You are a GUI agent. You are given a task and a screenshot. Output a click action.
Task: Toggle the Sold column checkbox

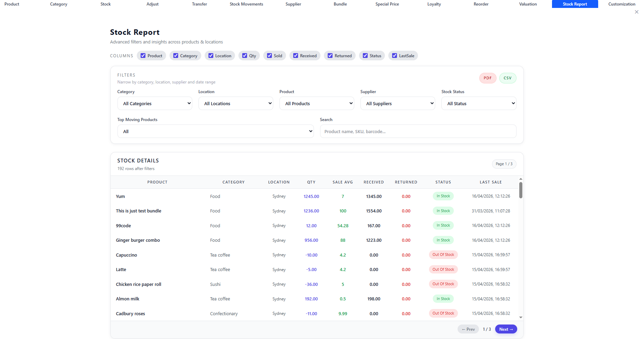[269, 56]
